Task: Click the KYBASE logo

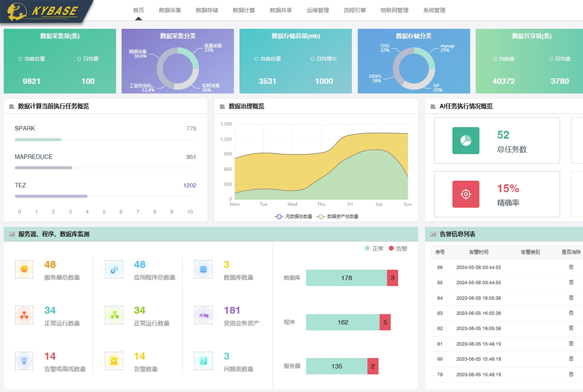Action: pos(45,11)
